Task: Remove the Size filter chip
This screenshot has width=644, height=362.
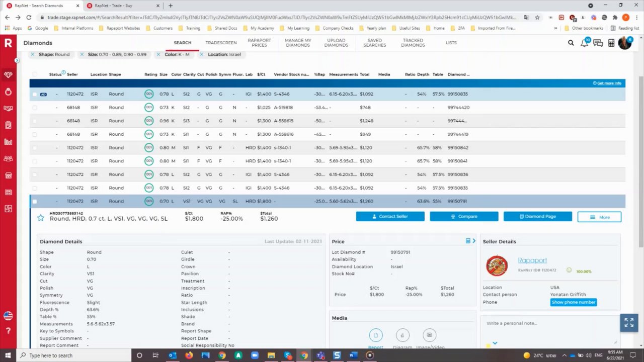Action: (x=83, y=54)
